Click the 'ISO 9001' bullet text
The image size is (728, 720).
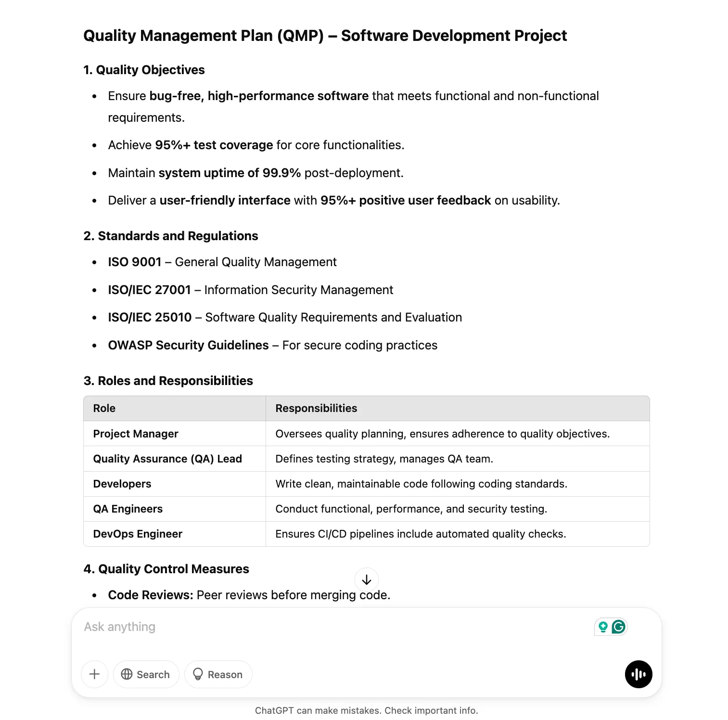[x=222, y=262]
